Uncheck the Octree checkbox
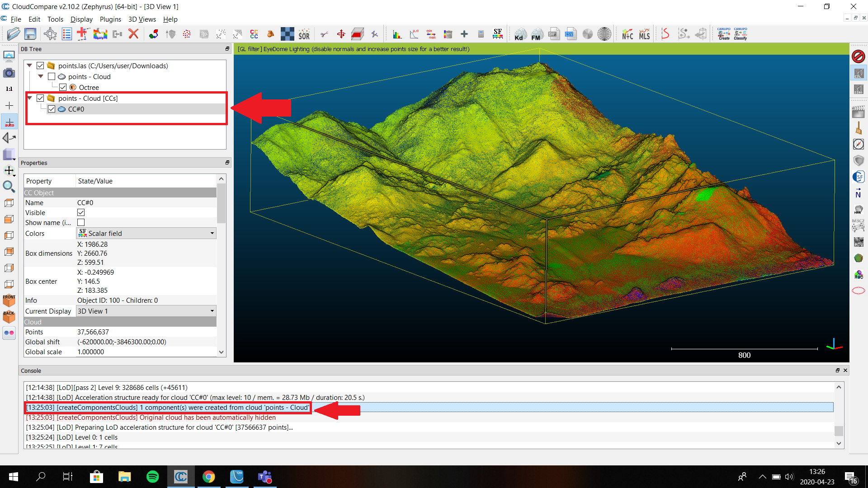 [63, 87]
